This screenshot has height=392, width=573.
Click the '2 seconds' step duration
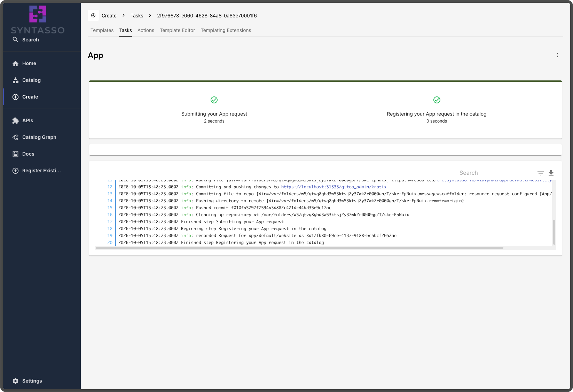coord(214,121)
